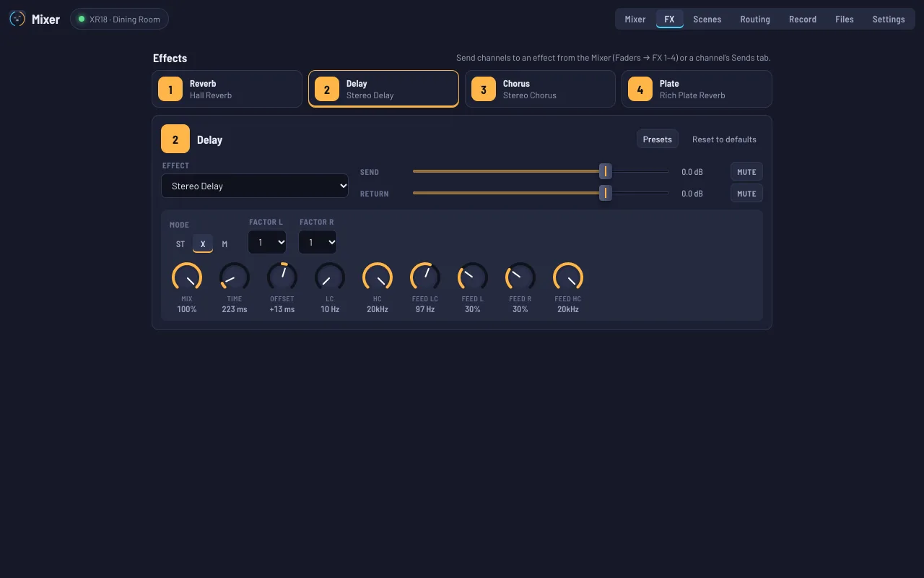This screenshot has height=578, width=924.
Task: Go to the Record tab
Action: click(x=803, y=20)
